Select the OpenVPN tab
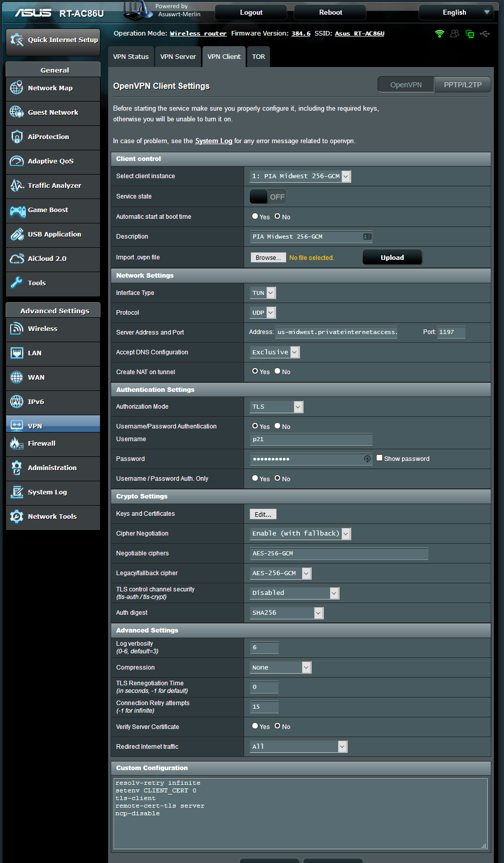This screenshot has height=863, width=504. pyautogui.click(x=406, y=85)
